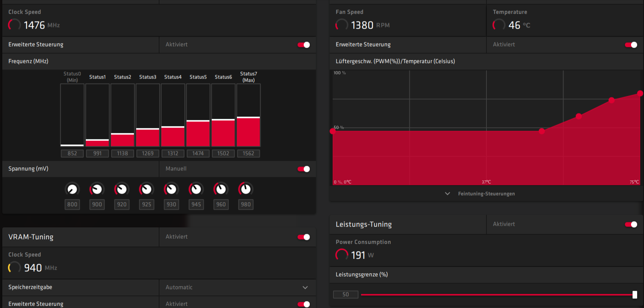Click the 930 mV voltage knob
This screenshot has height=308, width=644.
coord(171,189)
